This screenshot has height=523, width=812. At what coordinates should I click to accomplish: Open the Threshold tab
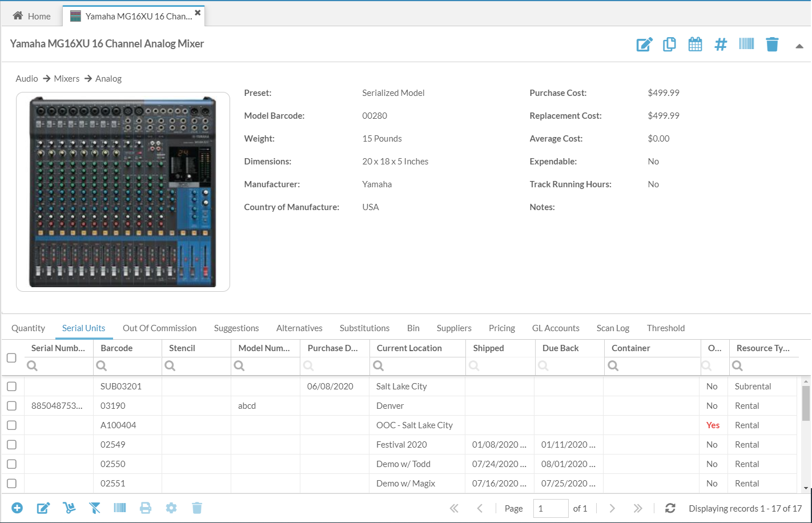tap(666, 328)
